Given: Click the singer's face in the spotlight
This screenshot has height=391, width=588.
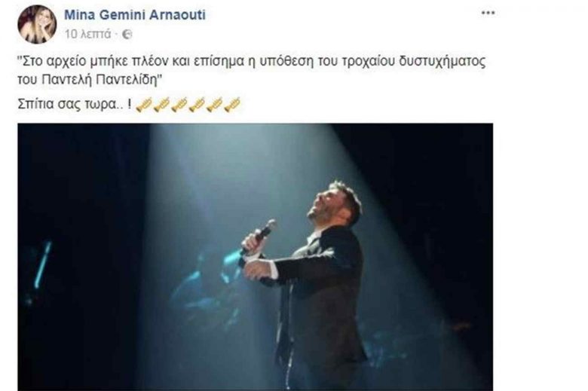Looking at the screenshot, I should tap(326, 204).
